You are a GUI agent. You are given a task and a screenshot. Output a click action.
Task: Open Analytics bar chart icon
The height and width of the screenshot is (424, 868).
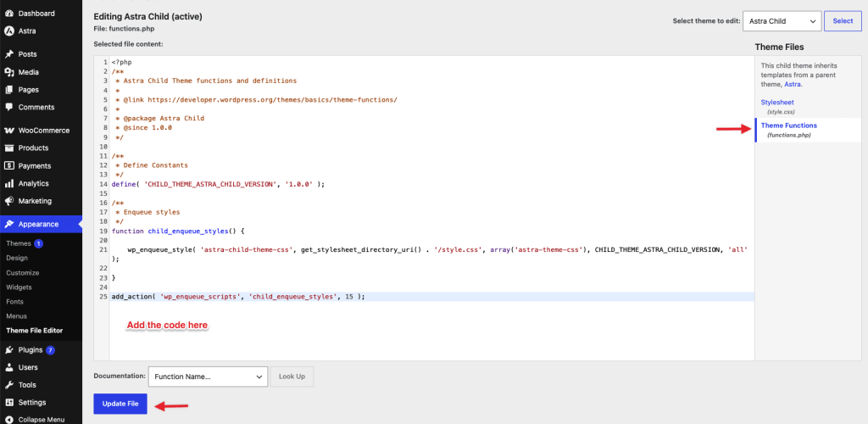point(8,183)
